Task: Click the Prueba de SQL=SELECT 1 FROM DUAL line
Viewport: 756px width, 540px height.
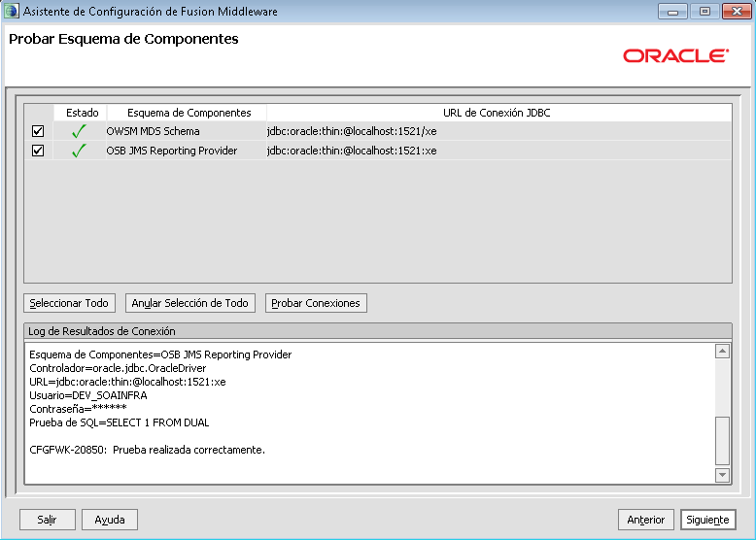Action: coord(120,422)
